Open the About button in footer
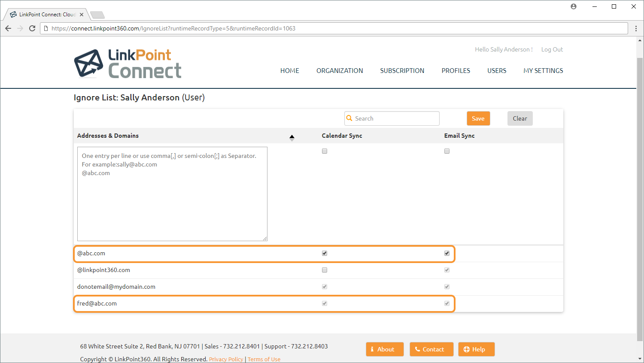Viewport: 644px width, 363px height. tap(385, 349)
